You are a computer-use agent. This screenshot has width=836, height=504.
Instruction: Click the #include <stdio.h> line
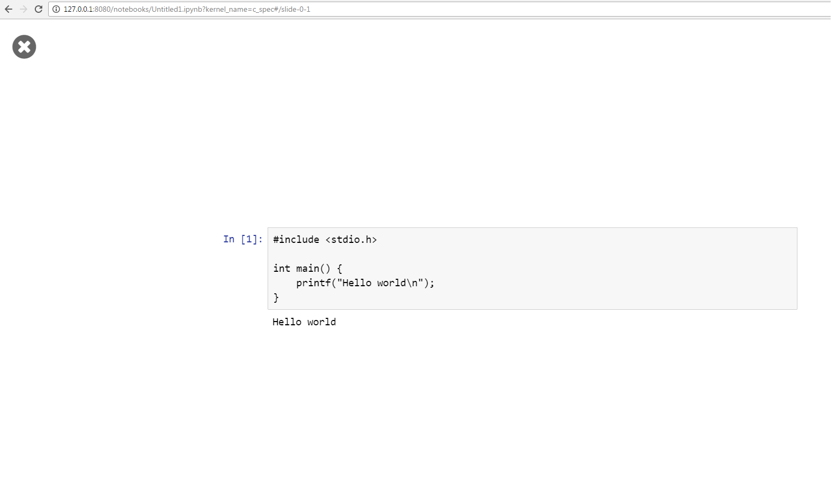(x=325, y=240)
